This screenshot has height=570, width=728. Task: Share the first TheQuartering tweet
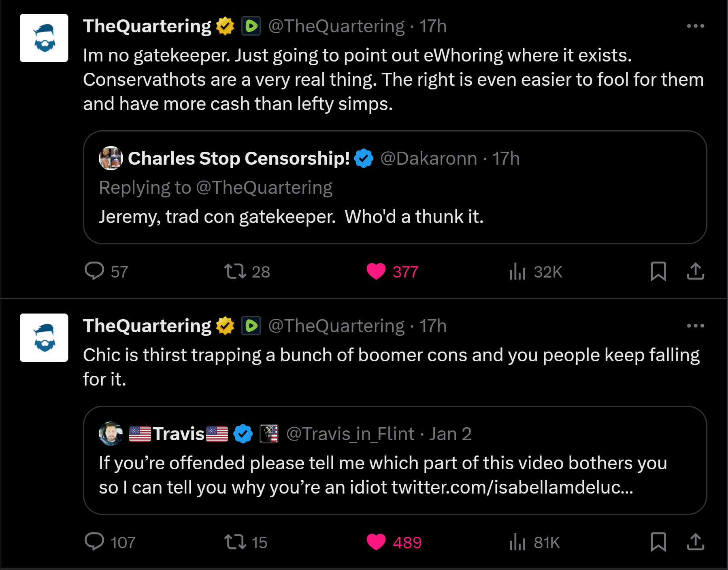pos(696,271)
